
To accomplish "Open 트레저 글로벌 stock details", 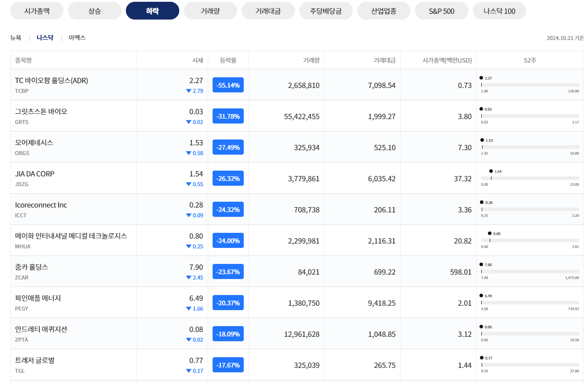I will pos(35,360).
